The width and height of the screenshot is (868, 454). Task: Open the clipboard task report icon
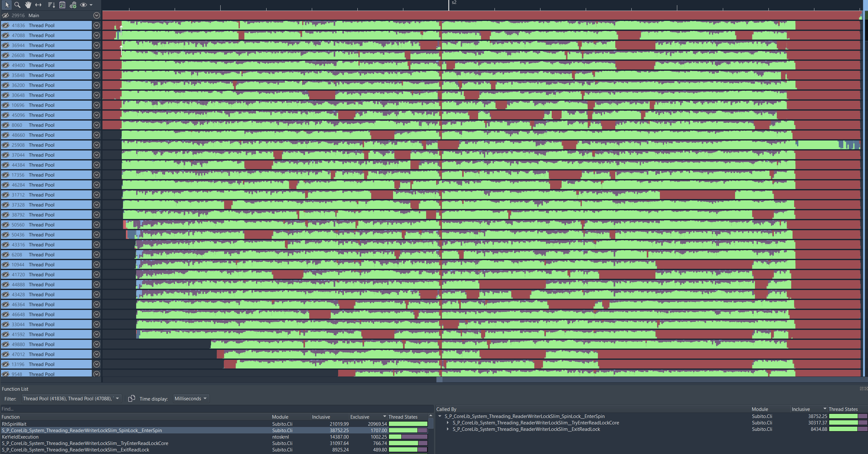[x=62, y=5]
